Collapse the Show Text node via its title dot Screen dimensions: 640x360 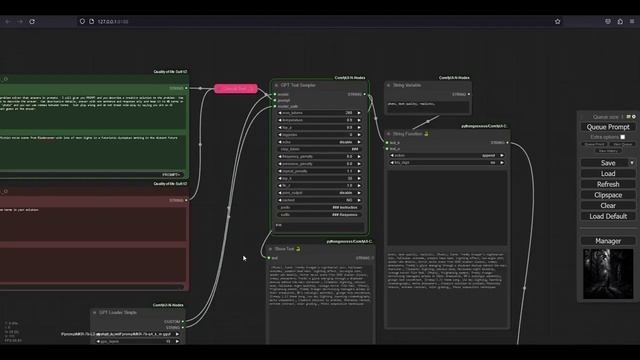270,249
